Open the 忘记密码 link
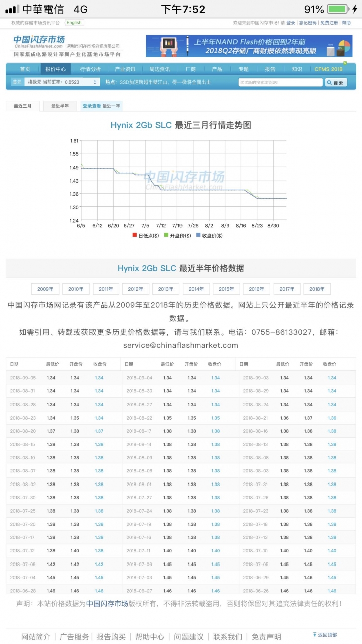Screen dimensions: 362x644 (x=308, y=23)
